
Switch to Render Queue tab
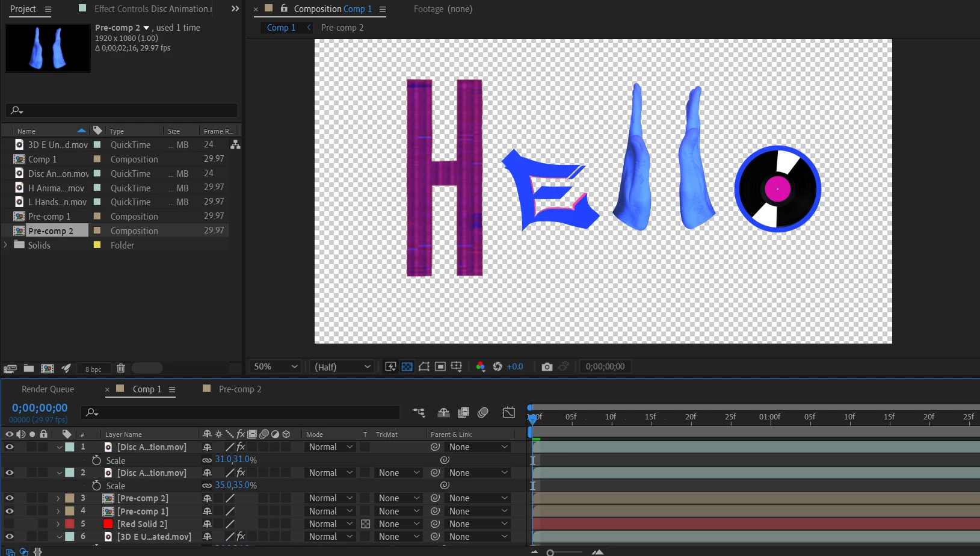pos(48,389)
